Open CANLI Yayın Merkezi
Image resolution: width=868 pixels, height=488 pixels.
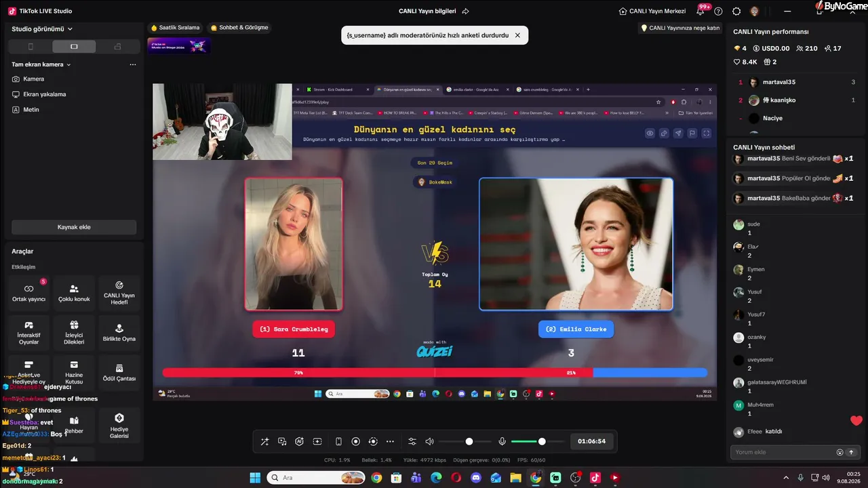pos(652,12)
